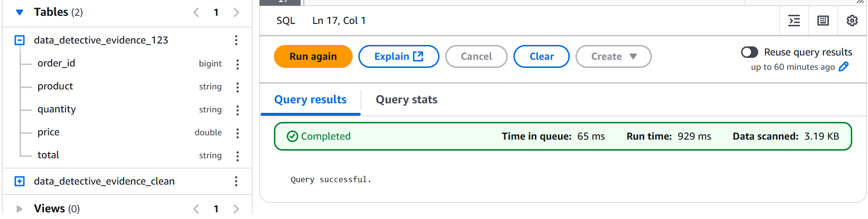Open the three-dot menu for price column
The width and height of the screenshot is (868, 219).
(238, 132)
